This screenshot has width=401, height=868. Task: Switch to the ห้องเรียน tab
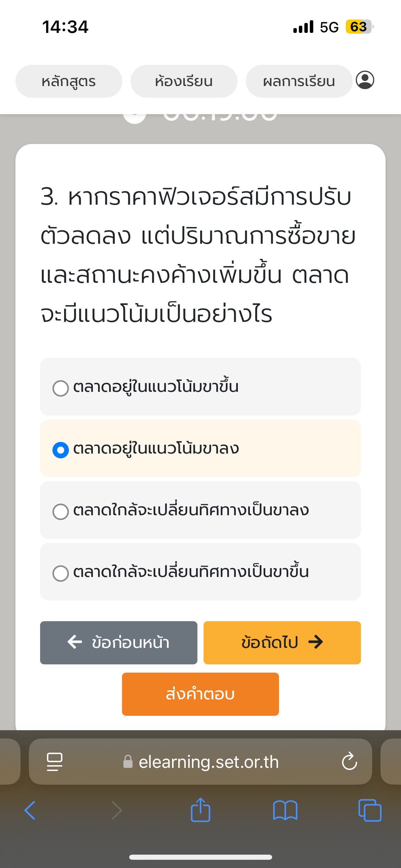pyautogui.click(x=184, y=81)
